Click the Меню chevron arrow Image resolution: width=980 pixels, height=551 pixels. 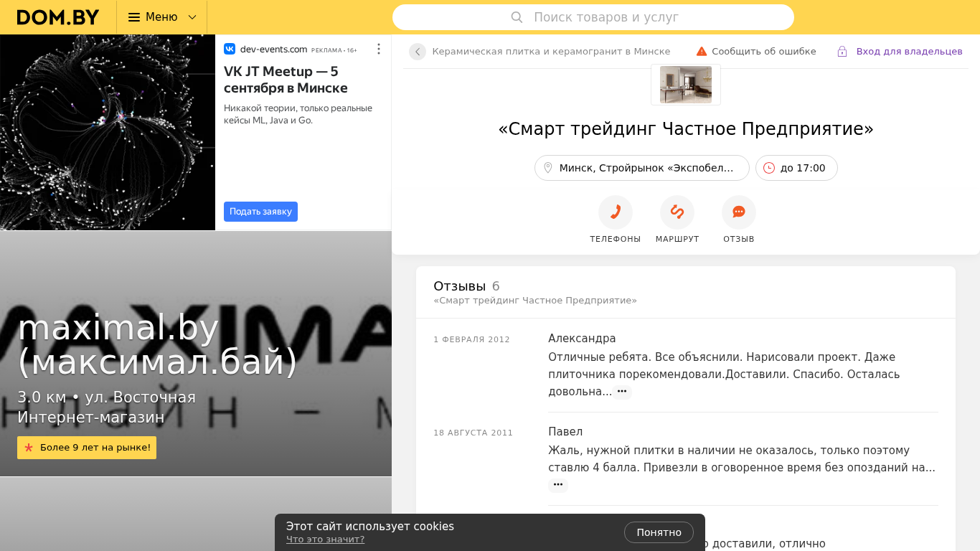192,17
